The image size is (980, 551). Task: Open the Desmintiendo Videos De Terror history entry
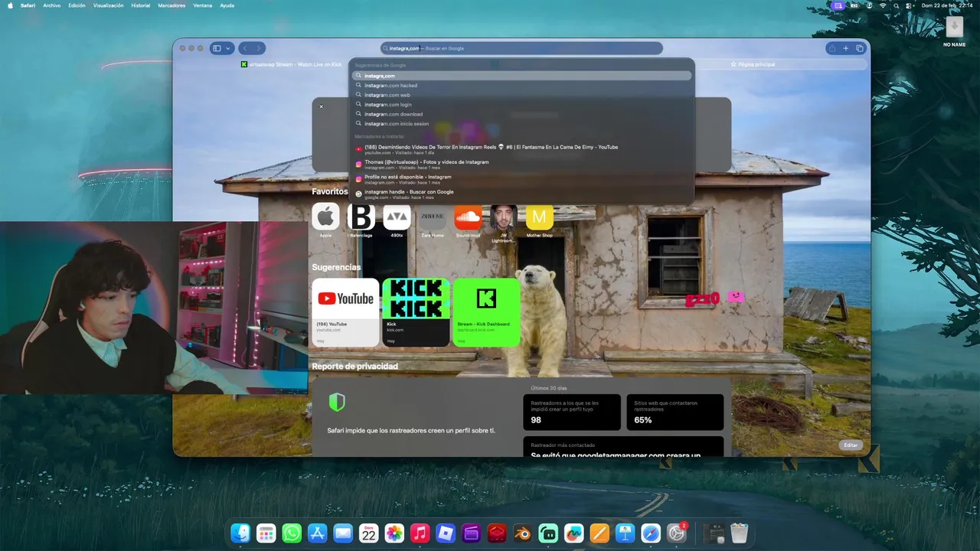click(521, 149)
